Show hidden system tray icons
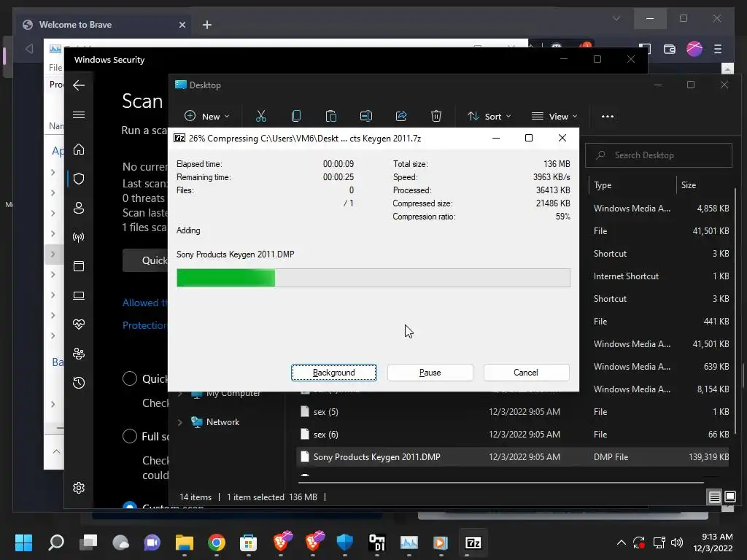 click(x=622, y=542)
